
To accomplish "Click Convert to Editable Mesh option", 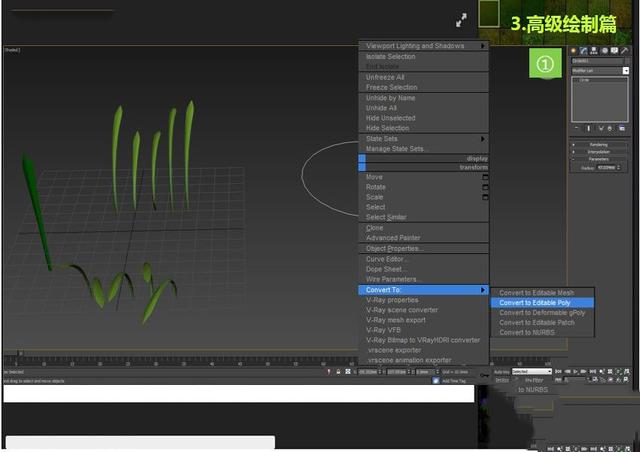I will pos(536,292).
